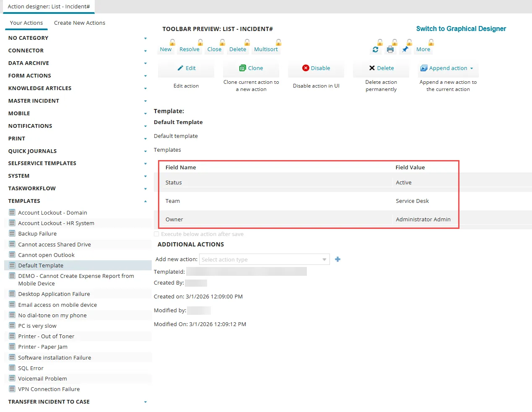Expand the PRINT category

145,139
